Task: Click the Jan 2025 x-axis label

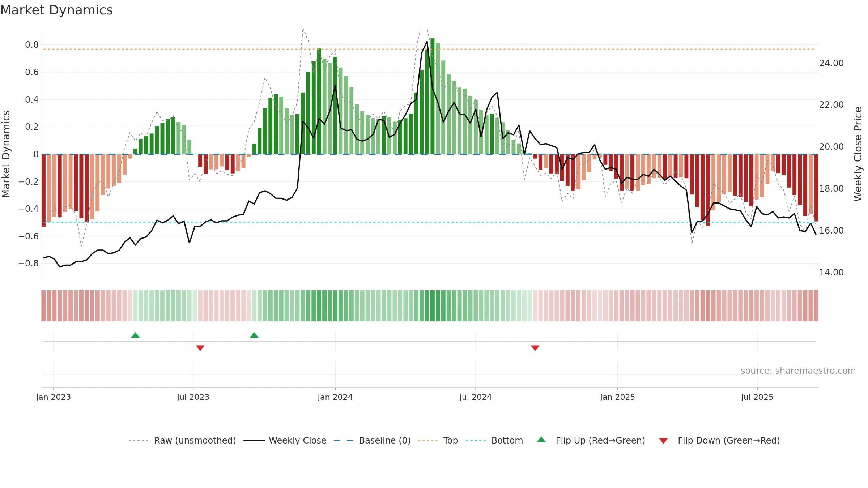Action: (x=618, y=397)
